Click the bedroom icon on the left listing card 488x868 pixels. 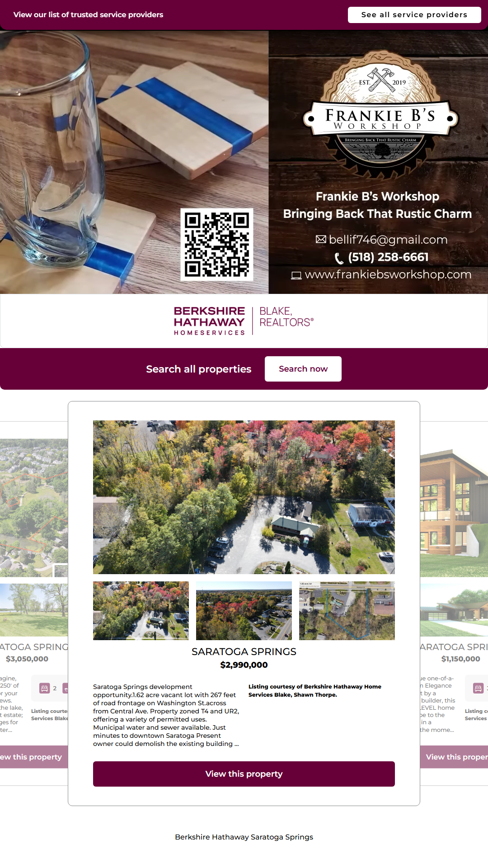click(x=44, y=689)
